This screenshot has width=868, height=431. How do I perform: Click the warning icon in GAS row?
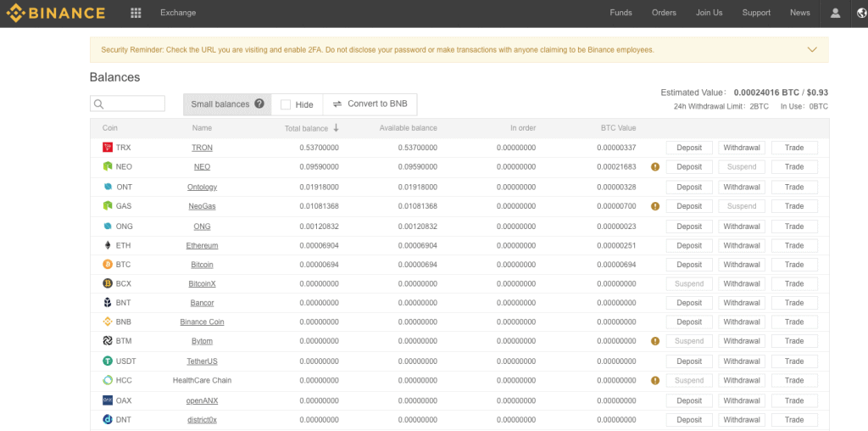coord(655,206)
